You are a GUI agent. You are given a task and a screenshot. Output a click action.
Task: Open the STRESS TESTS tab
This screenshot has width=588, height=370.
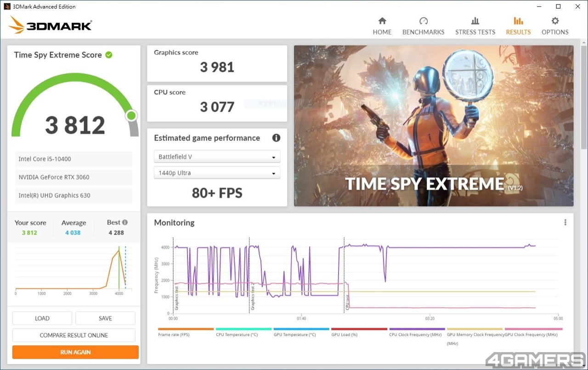[x=475, y=26]
